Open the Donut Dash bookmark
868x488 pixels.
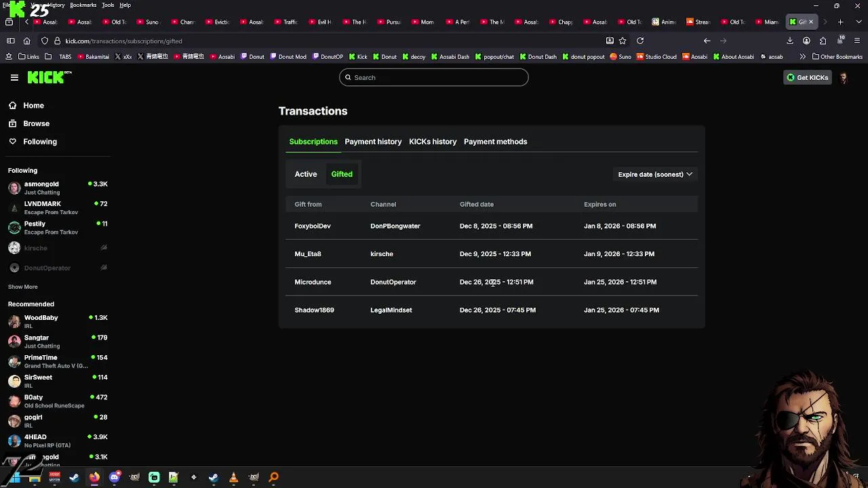[537, 57]
